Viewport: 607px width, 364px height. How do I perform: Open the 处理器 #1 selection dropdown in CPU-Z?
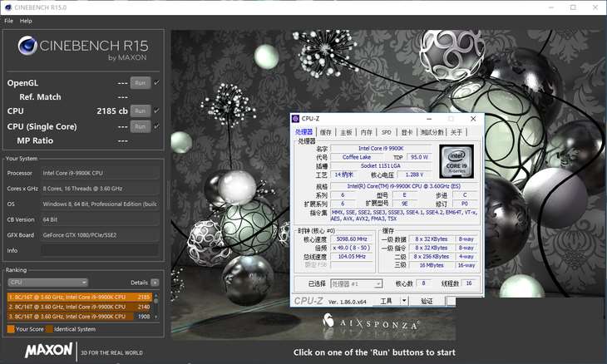point(357,284)
